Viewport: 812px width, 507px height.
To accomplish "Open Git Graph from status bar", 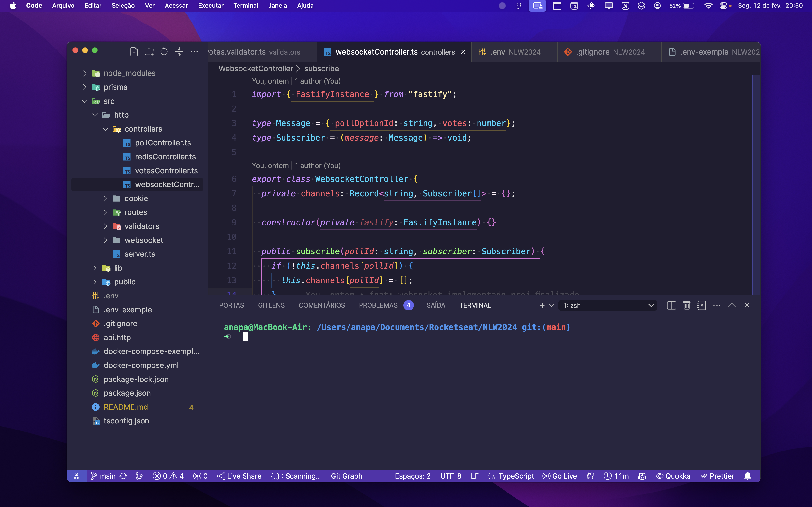I will [346, 476].
